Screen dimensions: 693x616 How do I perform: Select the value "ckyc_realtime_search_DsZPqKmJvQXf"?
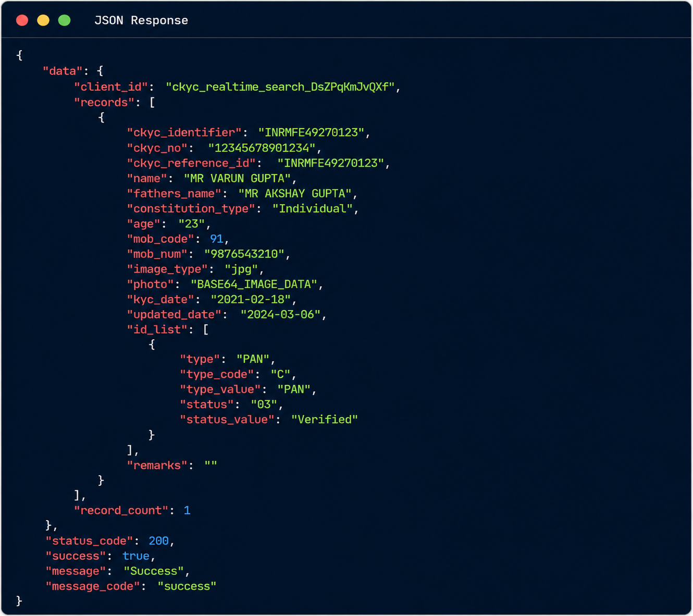[x=280, y=87]
